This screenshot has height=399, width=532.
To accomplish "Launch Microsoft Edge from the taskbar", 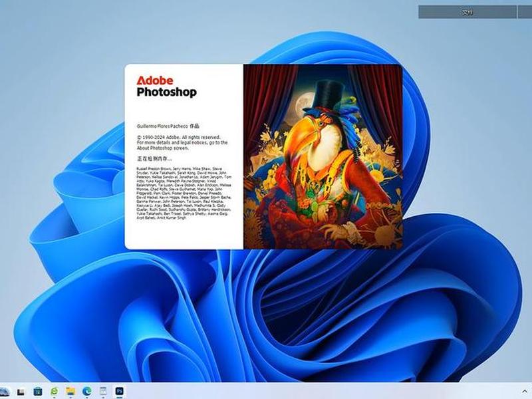I will [87, 391].
